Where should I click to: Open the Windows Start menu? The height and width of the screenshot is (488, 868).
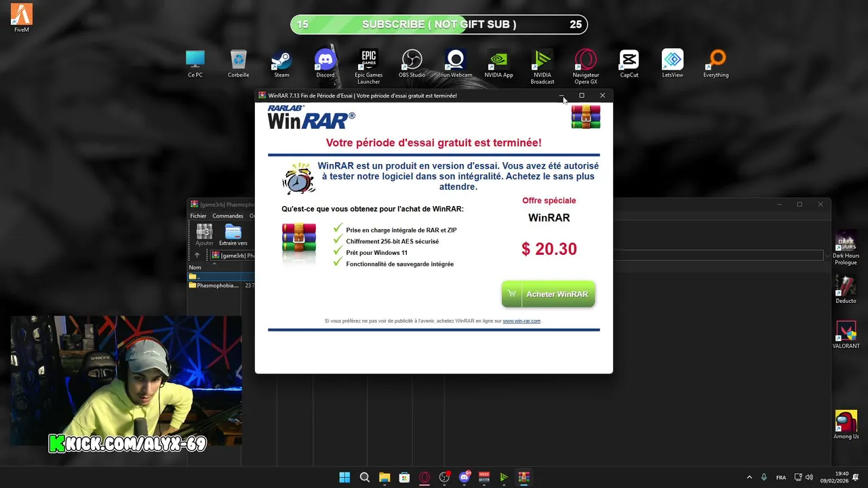[x=344, y=477]
